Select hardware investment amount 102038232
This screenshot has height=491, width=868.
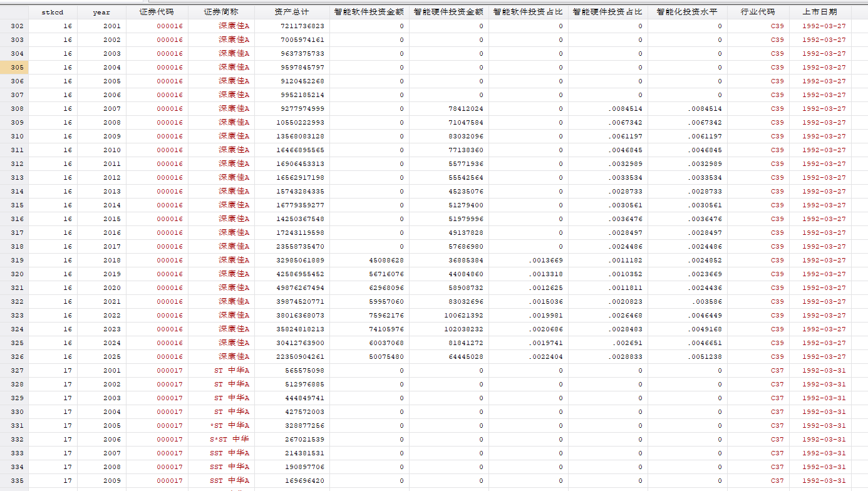point(448,329)
